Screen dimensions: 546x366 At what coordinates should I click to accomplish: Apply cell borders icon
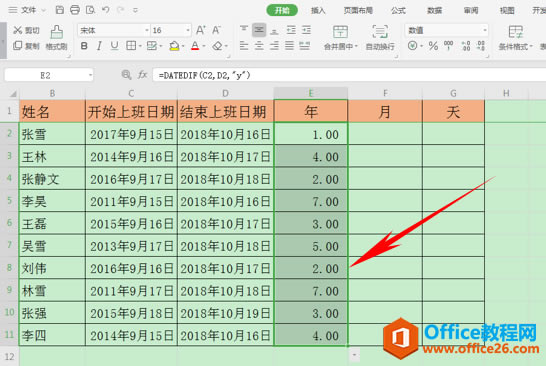[x=131, y=46]
